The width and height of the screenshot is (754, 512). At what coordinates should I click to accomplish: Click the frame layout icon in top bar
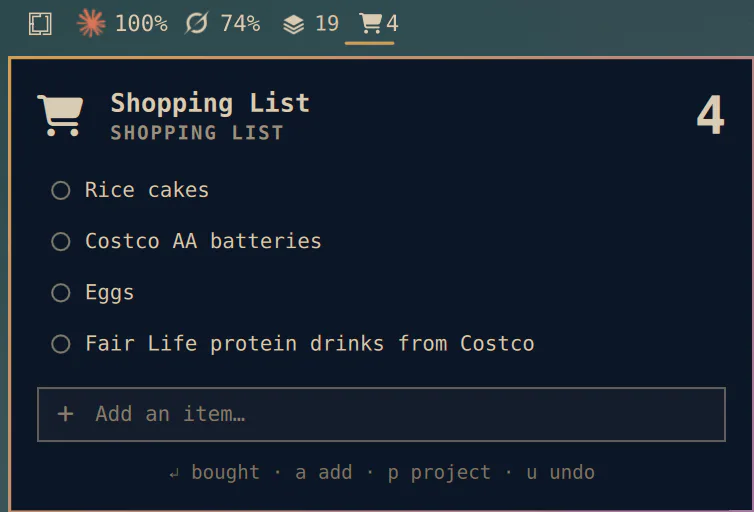[x=40, y=24]
